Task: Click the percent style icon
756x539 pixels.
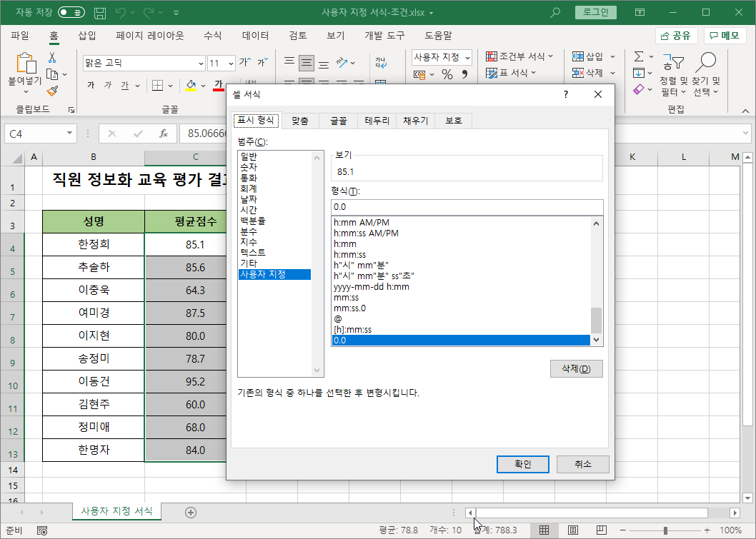Action: coord(447,74)
